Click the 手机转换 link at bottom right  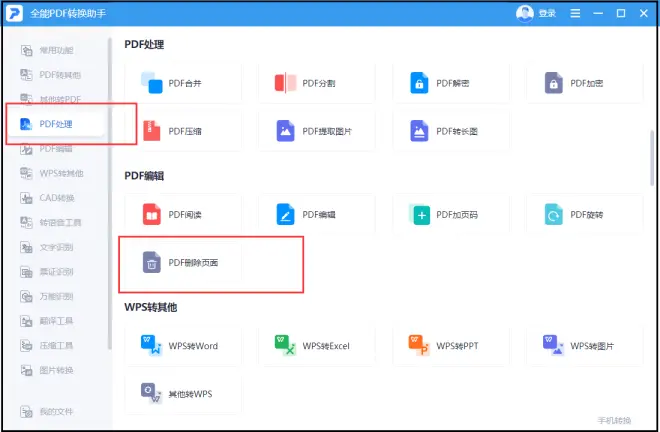coord(614,420)
